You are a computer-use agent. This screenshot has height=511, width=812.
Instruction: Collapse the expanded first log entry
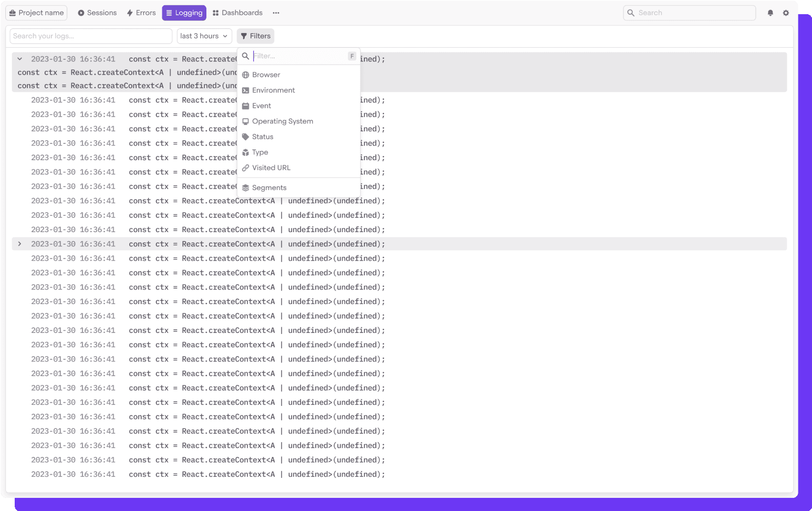coord(19,59)
